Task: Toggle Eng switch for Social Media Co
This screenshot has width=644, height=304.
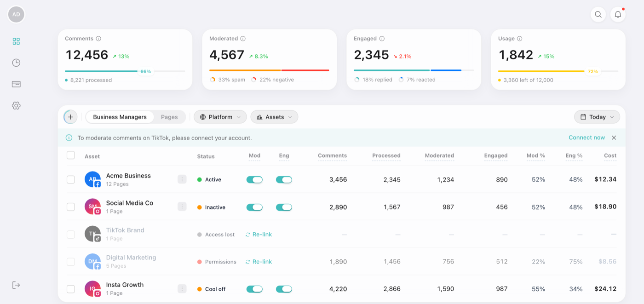Action: point(284,207)
